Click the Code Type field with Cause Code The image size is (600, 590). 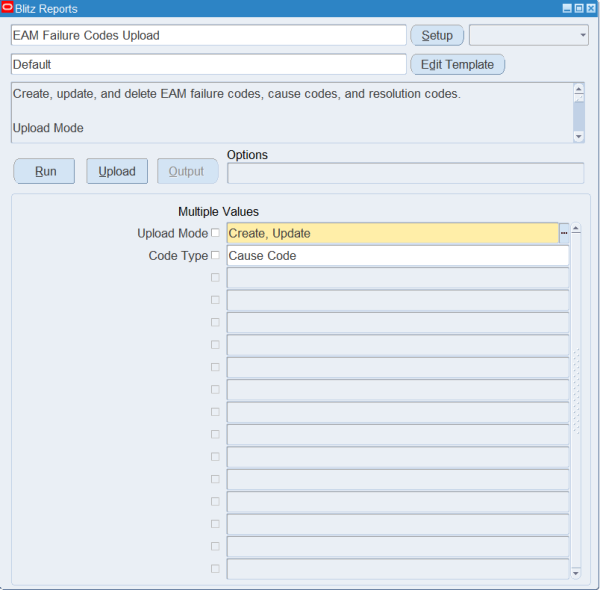[398, 256]
